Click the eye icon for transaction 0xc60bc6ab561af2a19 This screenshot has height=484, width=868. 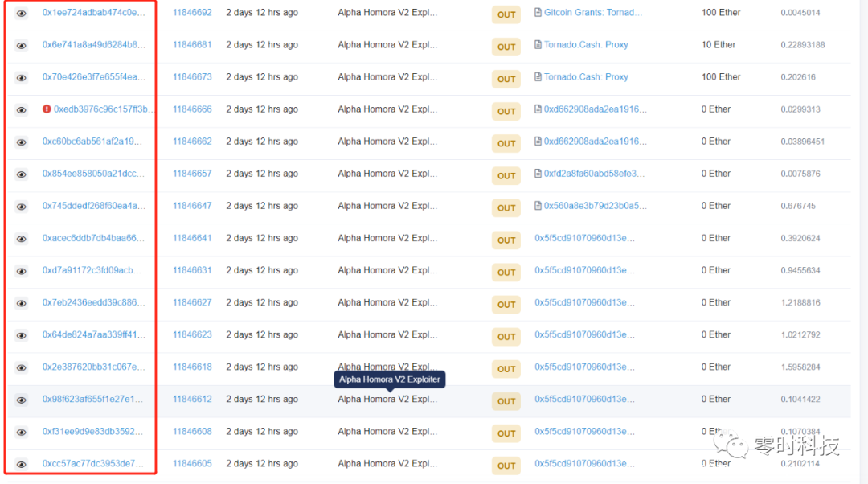(x=21, y=142)
